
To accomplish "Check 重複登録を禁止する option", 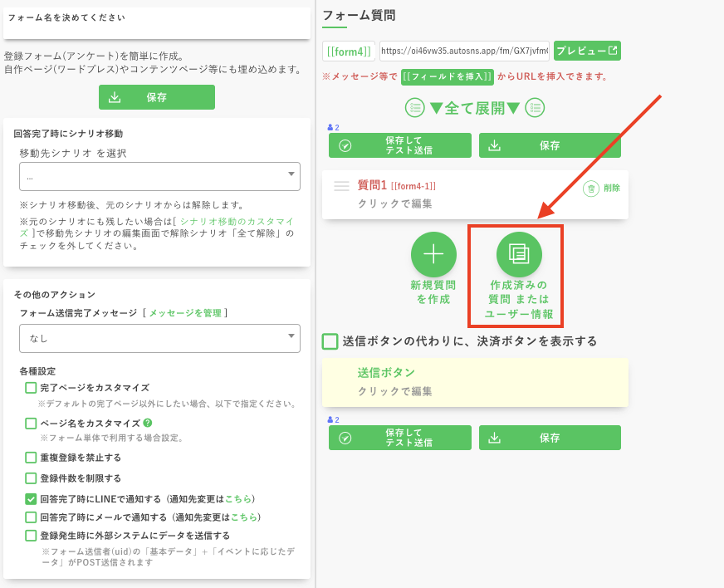I will [31, 458].
